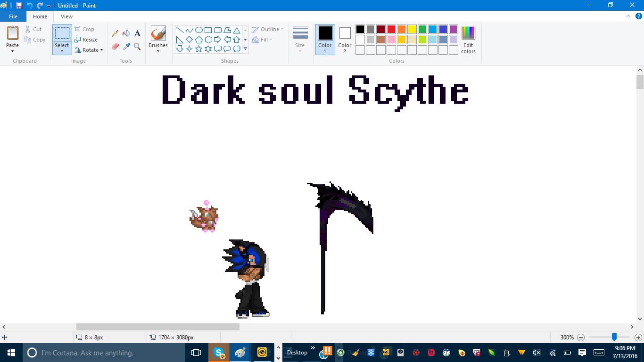Click the Crop button
Viewport: 644px width, 362px height.
85,29
